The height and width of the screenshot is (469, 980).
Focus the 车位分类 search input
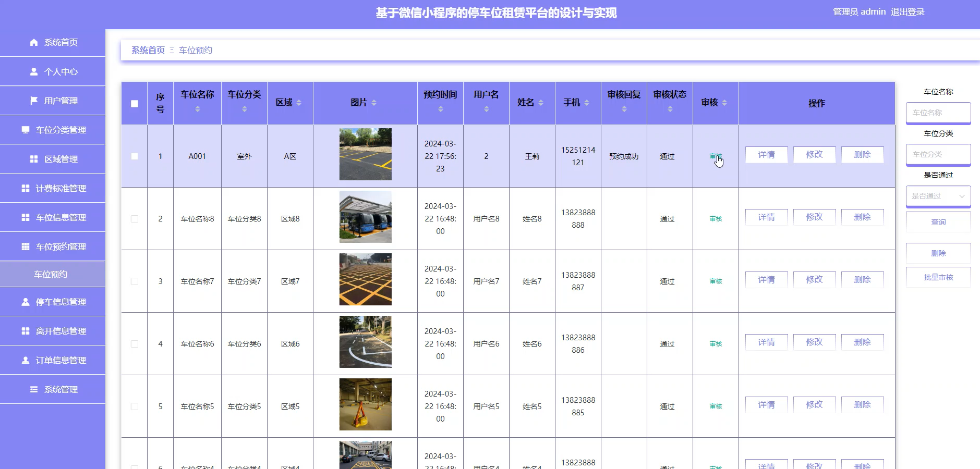point(938,154)
